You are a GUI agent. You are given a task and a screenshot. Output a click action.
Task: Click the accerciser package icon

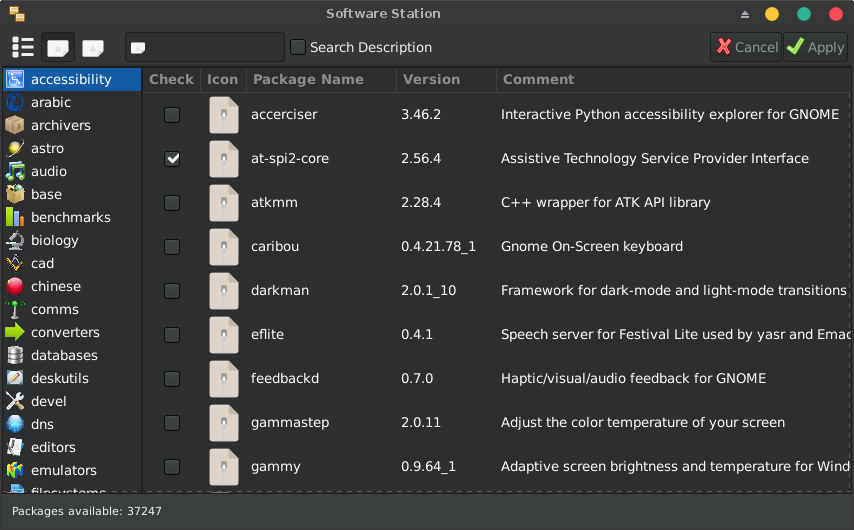(x=224, y=114)
